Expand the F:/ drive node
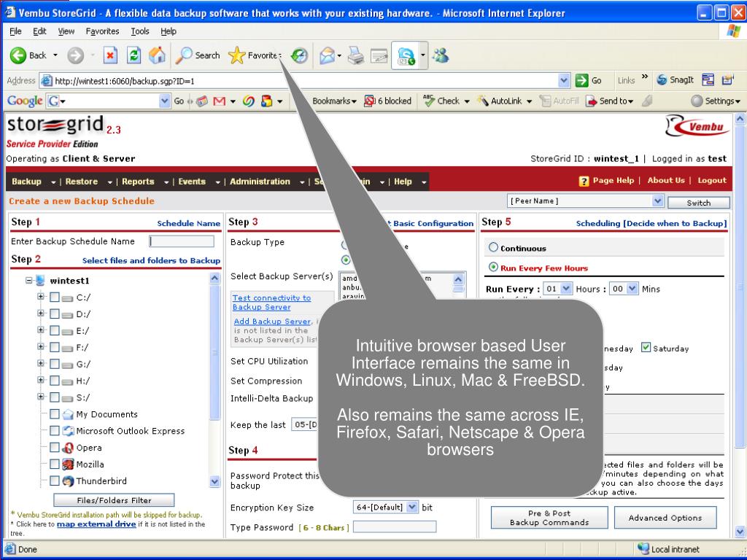The image size is (747, 560). pos(41,346)
